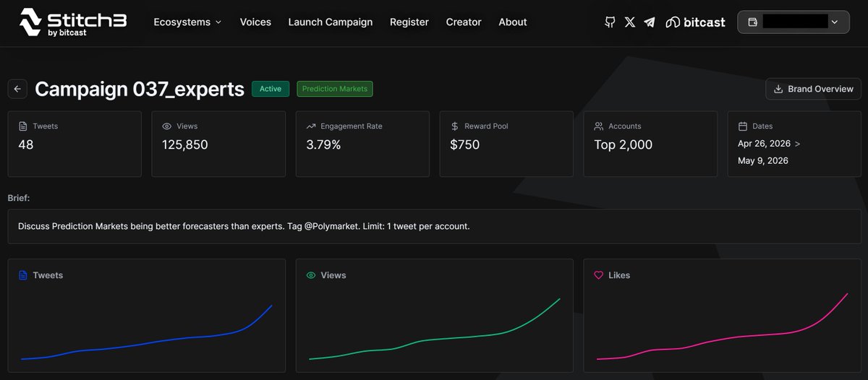The image size is (868, 380).
Task: Open the X (Twitter) icon link
Action: [630, 22]
